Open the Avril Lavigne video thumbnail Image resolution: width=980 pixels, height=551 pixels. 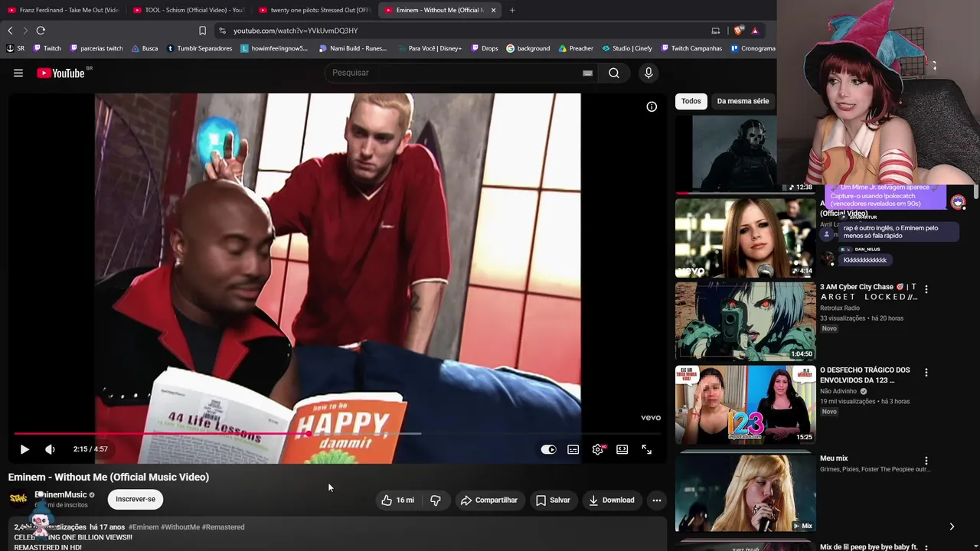coord(745,238)
